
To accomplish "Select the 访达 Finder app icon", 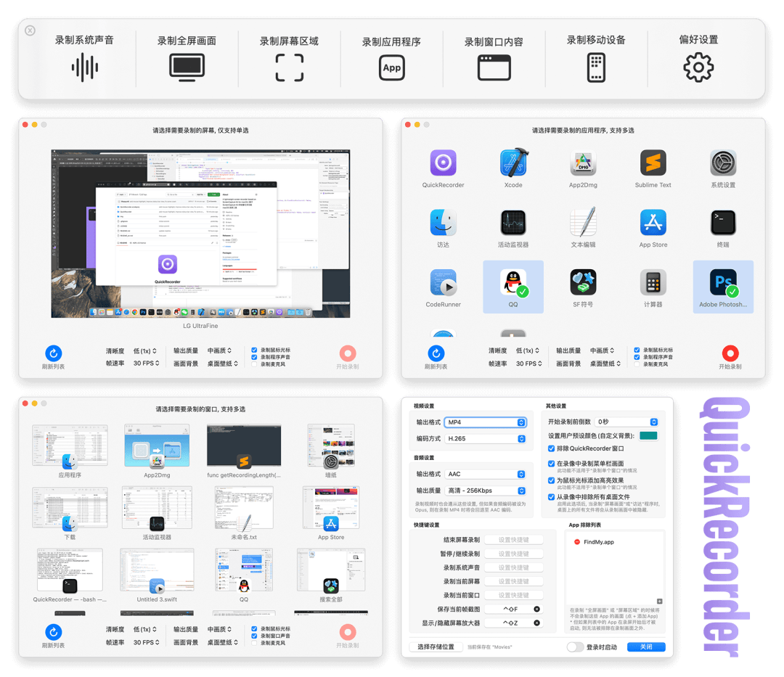I will tap(443, 223).
